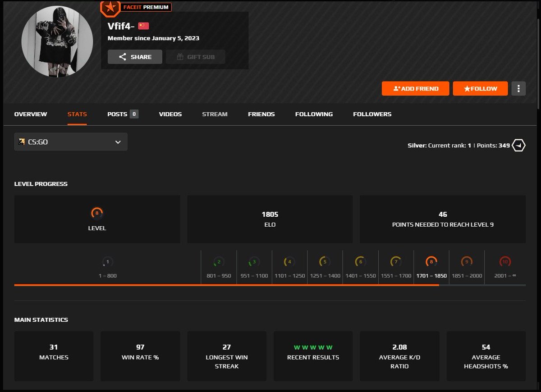The height and width of the screenshot is (392, 541).
Task: Select level 4 icon for 1101 – 1250
Action: (289, 261)
